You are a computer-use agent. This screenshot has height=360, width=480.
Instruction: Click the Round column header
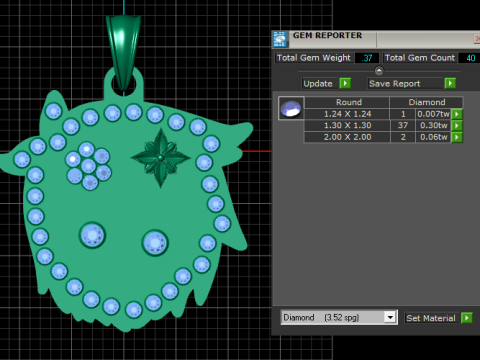347,102
